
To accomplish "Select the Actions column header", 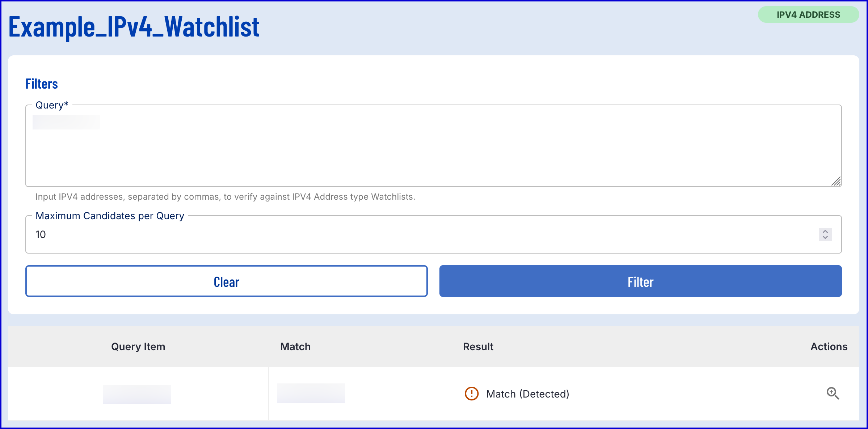I will tap(829, 347).
